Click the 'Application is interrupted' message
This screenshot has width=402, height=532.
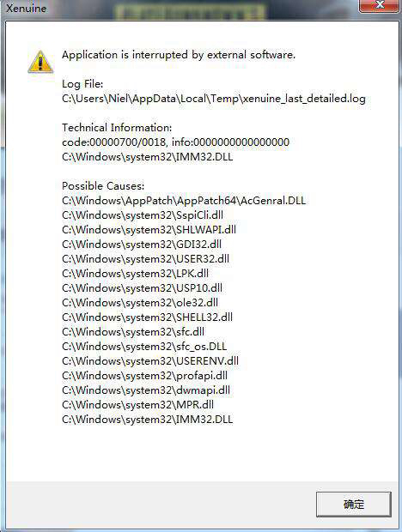click(x=179, y=55)
